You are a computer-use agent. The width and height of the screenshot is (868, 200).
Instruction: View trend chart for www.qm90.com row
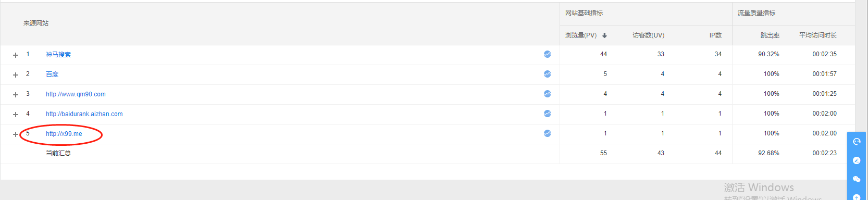tap(547, 94)
